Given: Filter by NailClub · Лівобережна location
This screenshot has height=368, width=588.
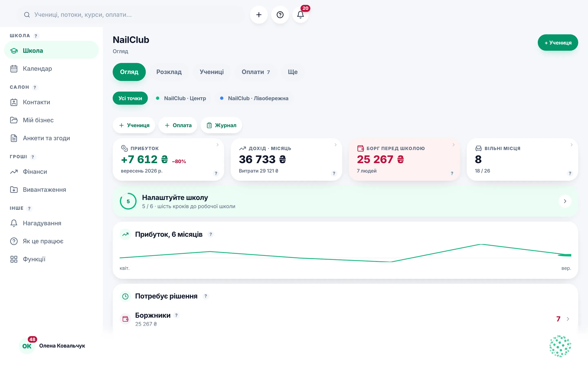Looking at the screenshot, I should coord(254,98).
